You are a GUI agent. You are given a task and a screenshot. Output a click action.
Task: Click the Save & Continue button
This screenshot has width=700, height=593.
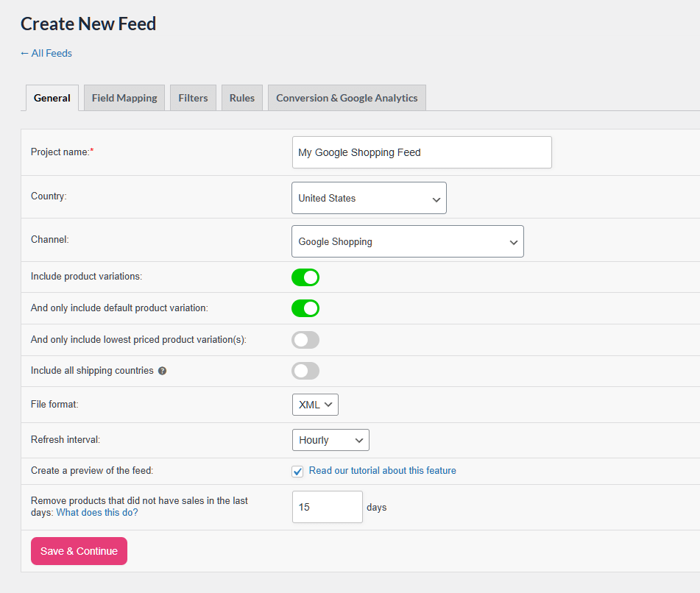pyautogui.click(x=79, y=551)
